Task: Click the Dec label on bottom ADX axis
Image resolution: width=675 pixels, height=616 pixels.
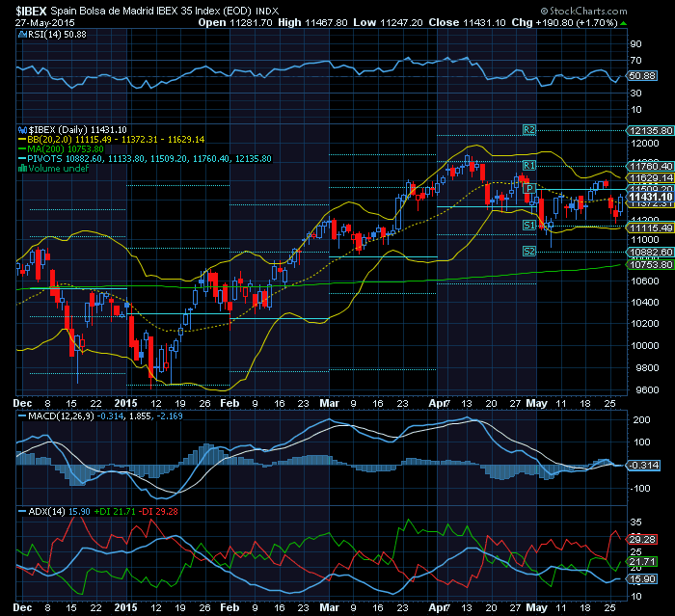Action: [x=22, y=607]
